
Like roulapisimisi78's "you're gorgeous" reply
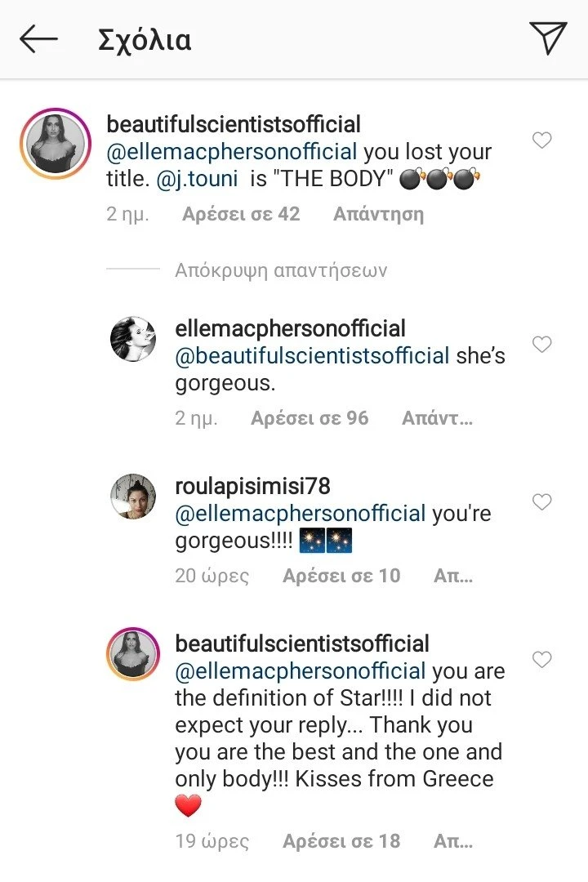pyautogui.click(x=541, y=501)
